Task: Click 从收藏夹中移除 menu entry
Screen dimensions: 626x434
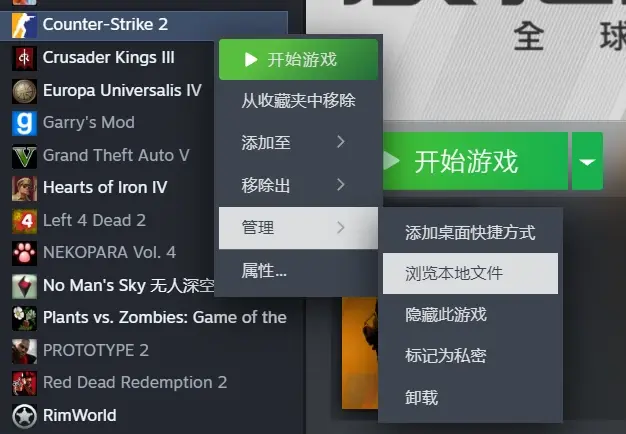Action: [298, 100]
